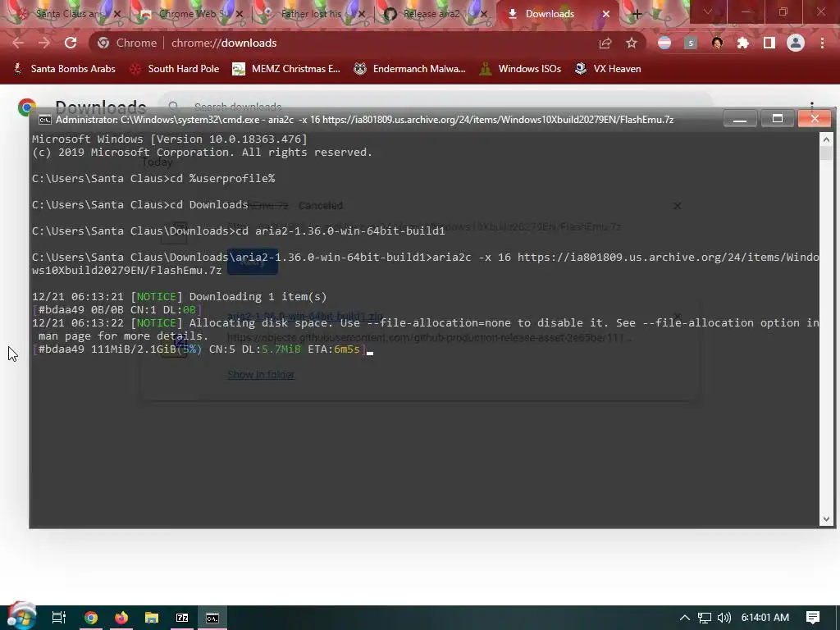This screenshot has height=630, width=840.
Task: Open Chrome from the taskbar
Action: [90, 618]
